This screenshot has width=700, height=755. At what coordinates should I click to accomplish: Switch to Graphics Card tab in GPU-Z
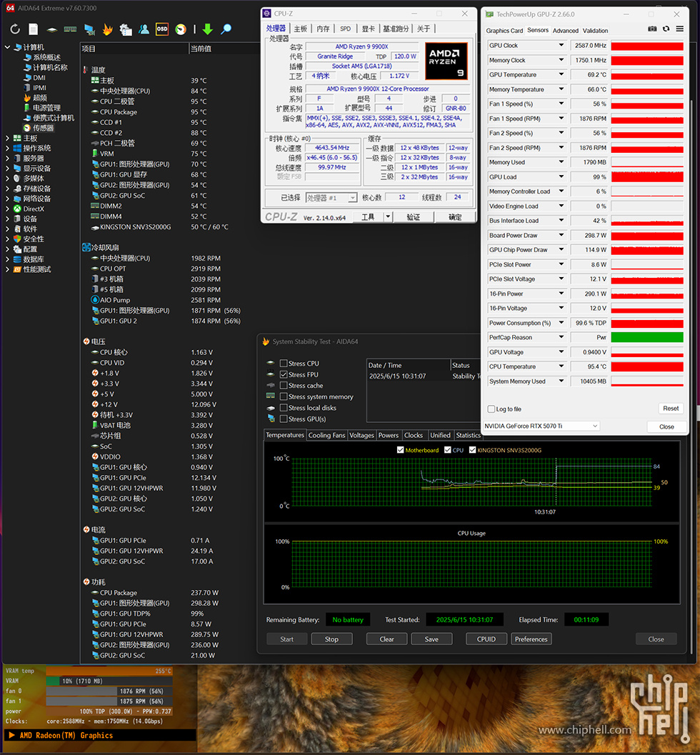pyautogui.click(x=504, y=30)
